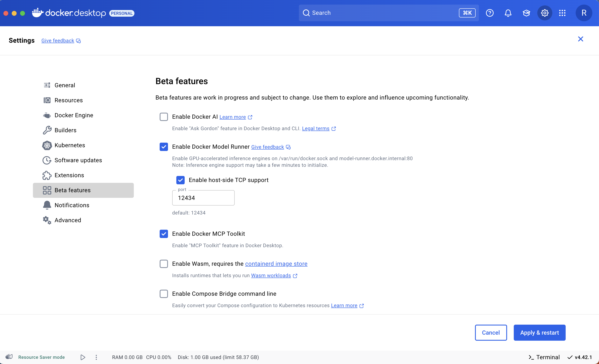This screenshot has height=364, width=599.
Task: Click the Software updates clock icon
Action: [47, 160]
